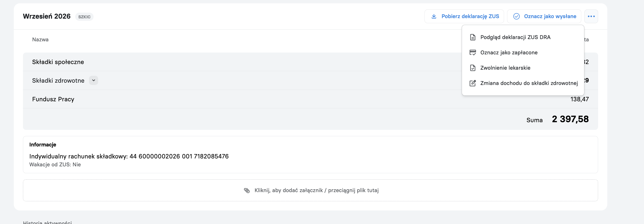Click the SZKIC status badge
The width and height of the screenshot is (644, 224).
(x=84, y=17)
